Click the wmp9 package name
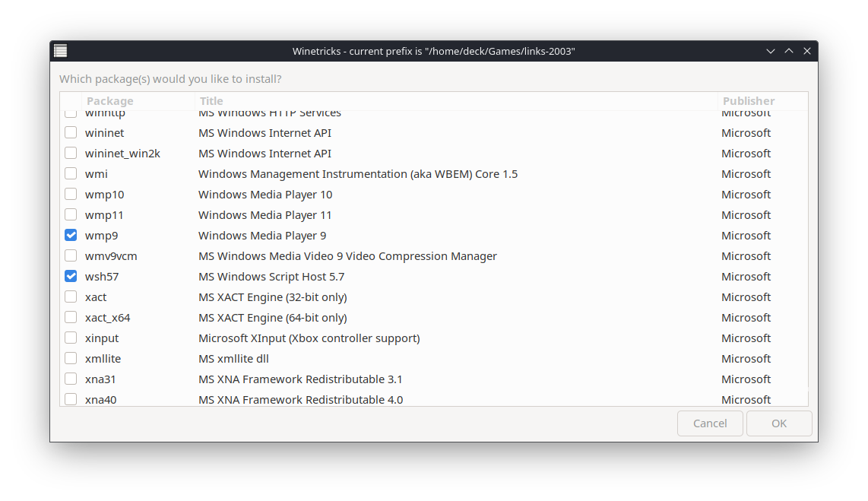The image size is (868, 501). point(101,235)
